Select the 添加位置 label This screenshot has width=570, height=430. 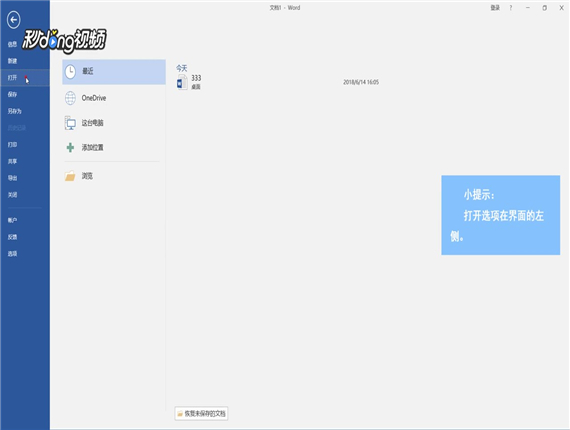coord(92,148)
